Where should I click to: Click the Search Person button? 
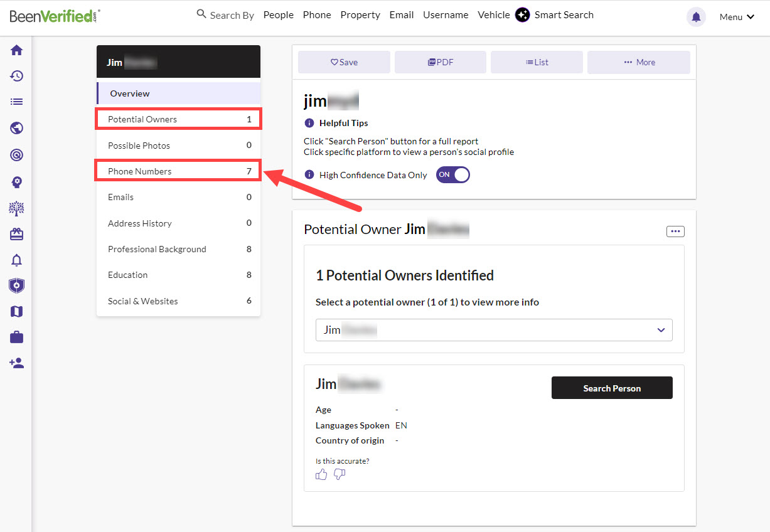[612, 388]
